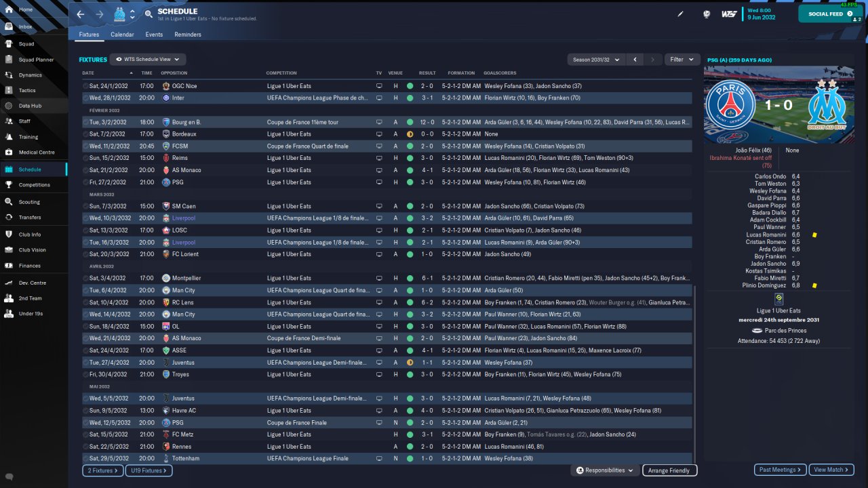Click the Arrange Friendly button
The image size is (868, 488).
(669, 470)
